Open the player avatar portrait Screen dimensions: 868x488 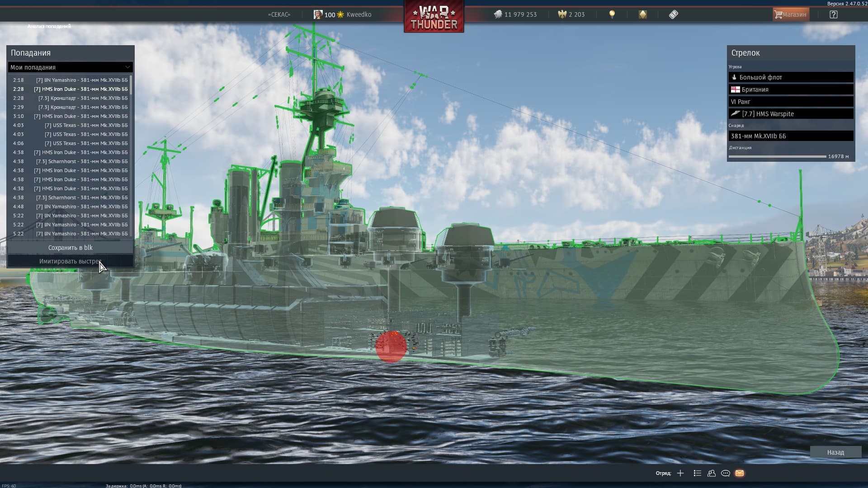[x=318, y=14]
